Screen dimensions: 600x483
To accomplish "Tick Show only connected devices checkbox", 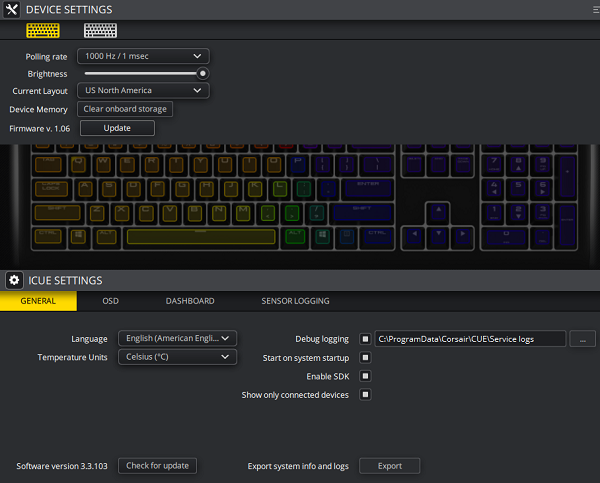I will 365,395.
